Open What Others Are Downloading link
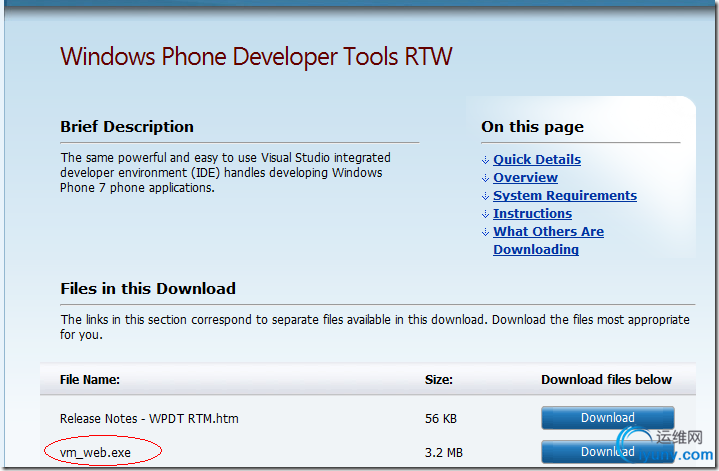719x471 pixels. (548, 240)
